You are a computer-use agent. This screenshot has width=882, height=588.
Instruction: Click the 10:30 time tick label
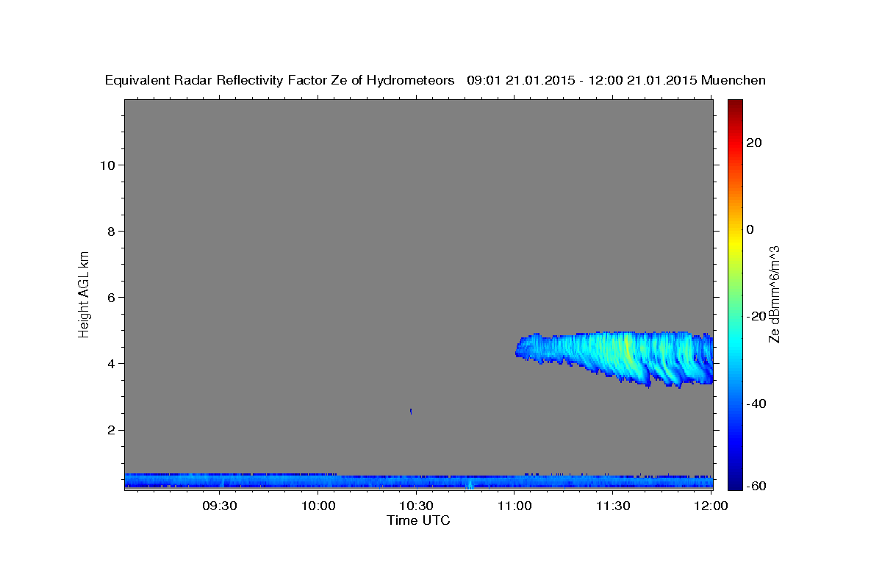coord(416,506)
